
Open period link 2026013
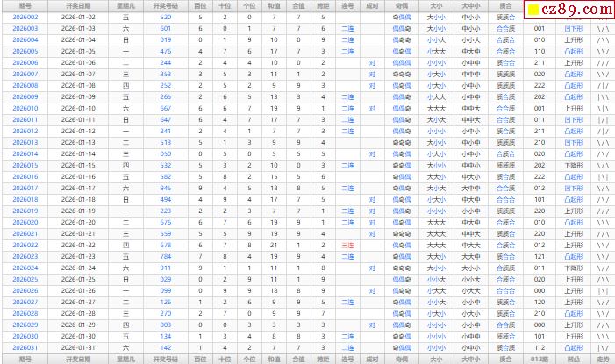pyautogui.click(x=25, y=142)
